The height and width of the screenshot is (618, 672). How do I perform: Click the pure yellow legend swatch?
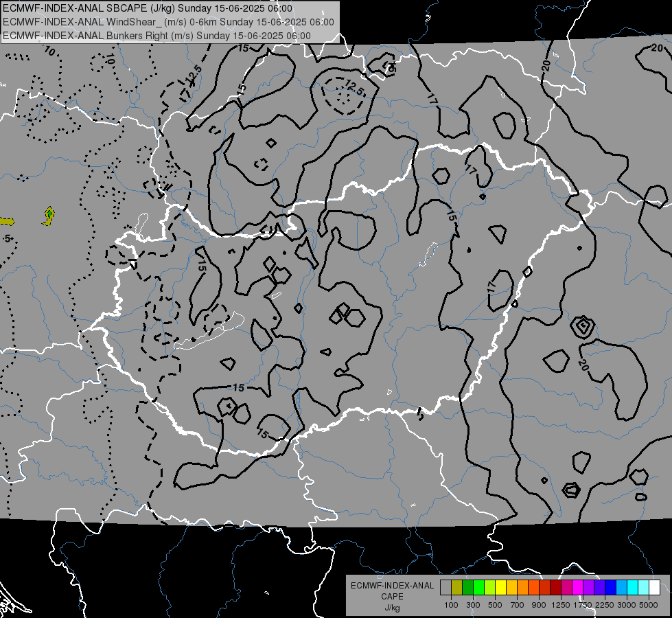500,588
